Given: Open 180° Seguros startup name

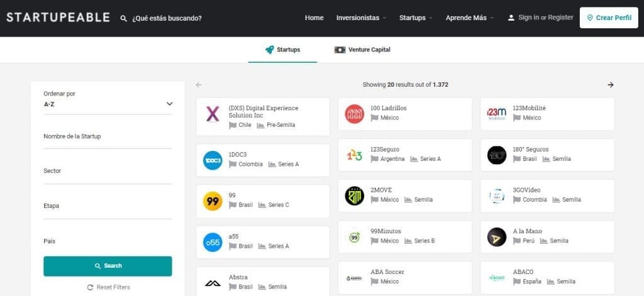Looking at the screenshot, I should coord(531,149).
